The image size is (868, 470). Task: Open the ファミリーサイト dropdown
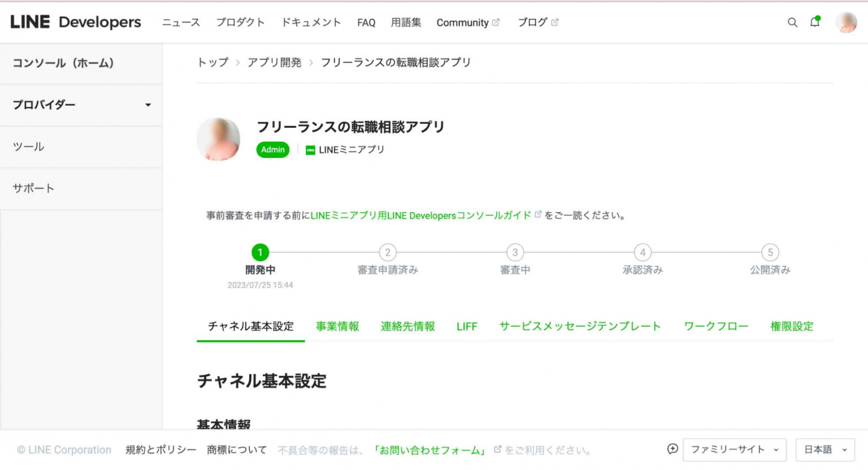pos(734,449)
